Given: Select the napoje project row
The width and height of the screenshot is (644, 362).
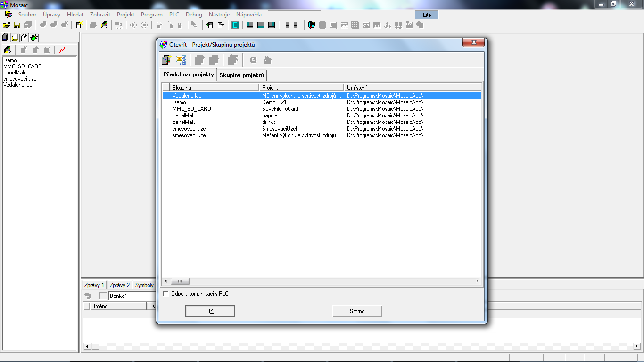Looking at the screenshot, I should click(322, 115).
